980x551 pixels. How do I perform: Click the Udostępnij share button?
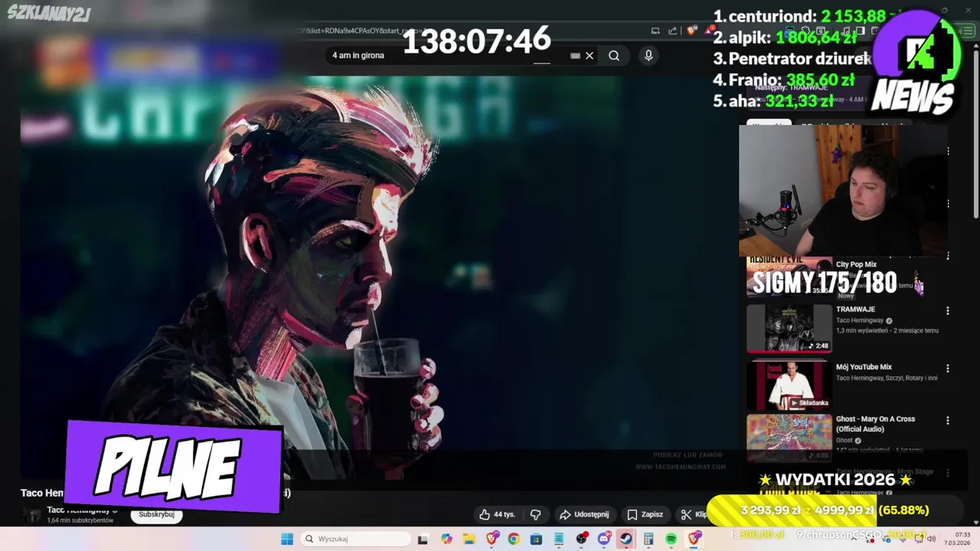[x=584, y=514]
